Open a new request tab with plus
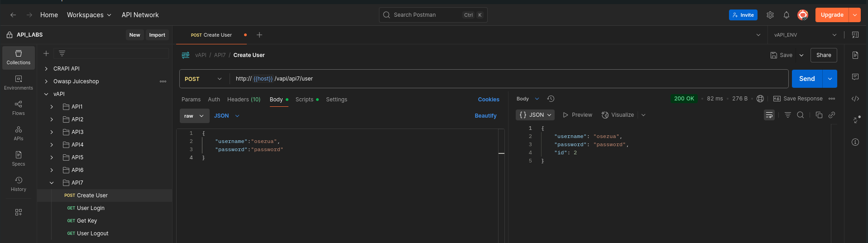The width and height of the screenshot is (868, 243). (259, 35)
